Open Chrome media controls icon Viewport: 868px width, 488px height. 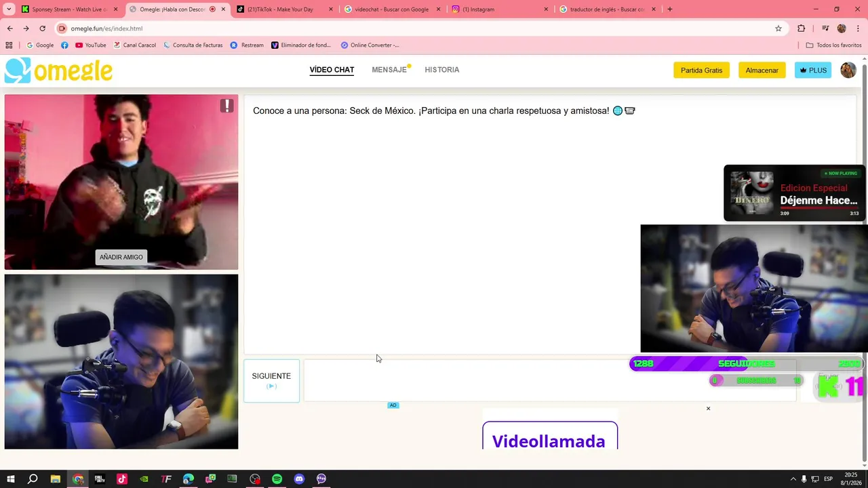(825, 28)
